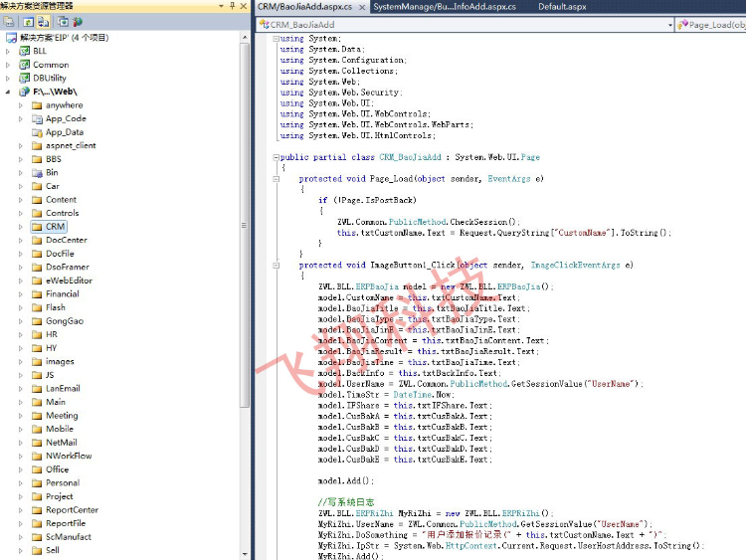Screen dimensions: 746x560
Task: Open the Page_Load member dropdown
Action: (x=711, y=24)
